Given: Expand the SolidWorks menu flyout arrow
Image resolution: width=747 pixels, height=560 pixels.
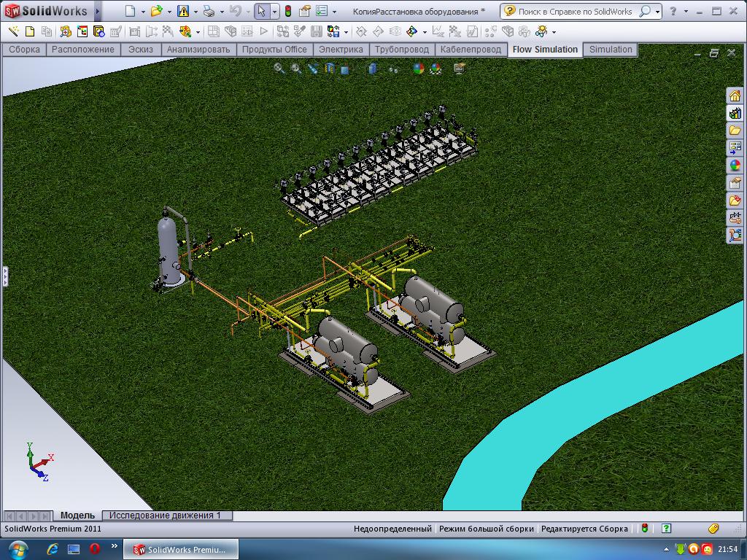Looking at the screenshot, I should (x=97, y=11).
